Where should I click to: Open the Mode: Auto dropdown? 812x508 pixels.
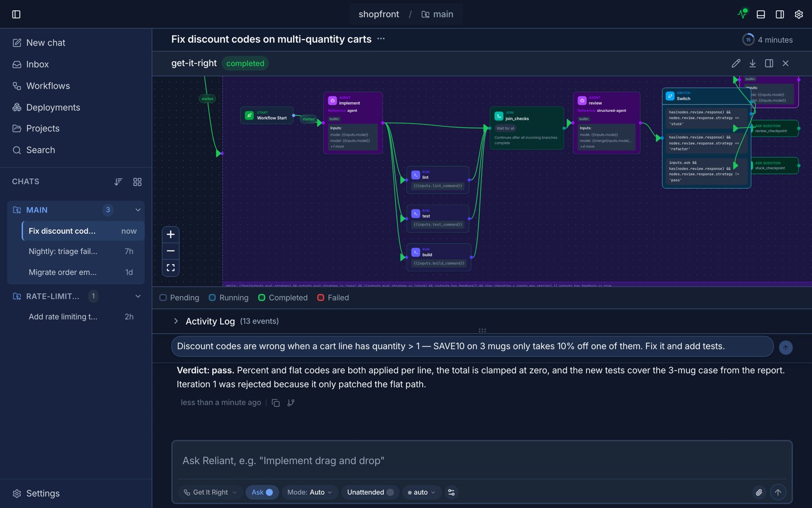pos(310,492)
